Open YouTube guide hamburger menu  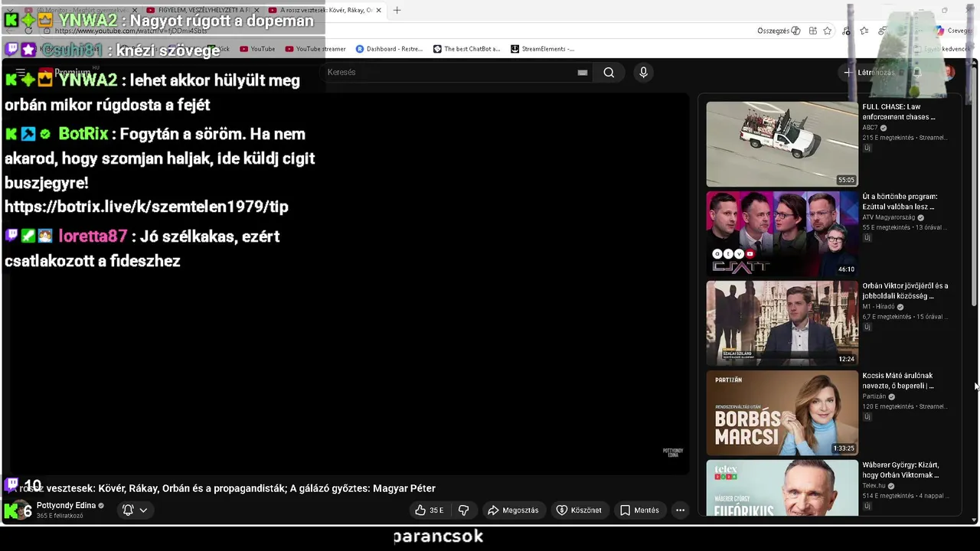click(21, 73)
